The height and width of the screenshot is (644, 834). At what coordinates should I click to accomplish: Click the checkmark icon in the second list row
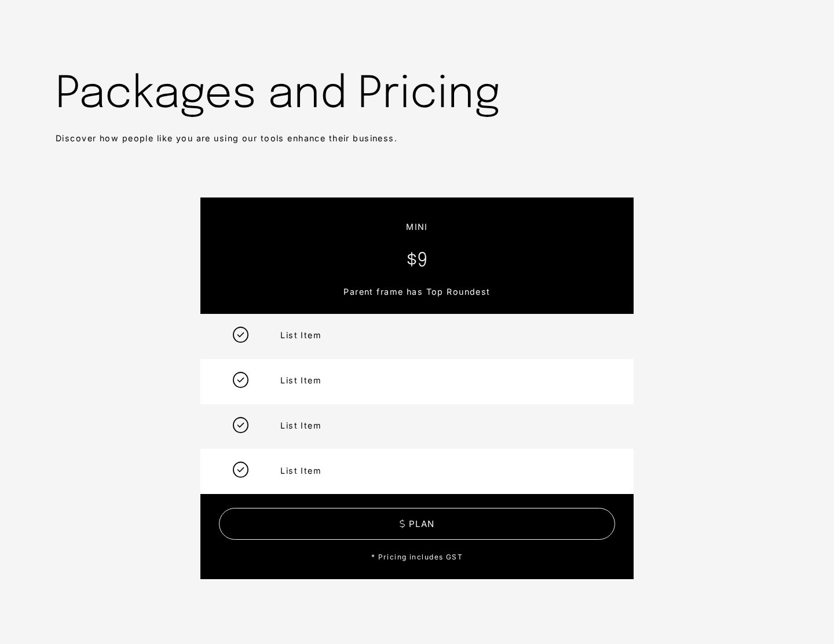pyautogui.click(x=240, y=380)
